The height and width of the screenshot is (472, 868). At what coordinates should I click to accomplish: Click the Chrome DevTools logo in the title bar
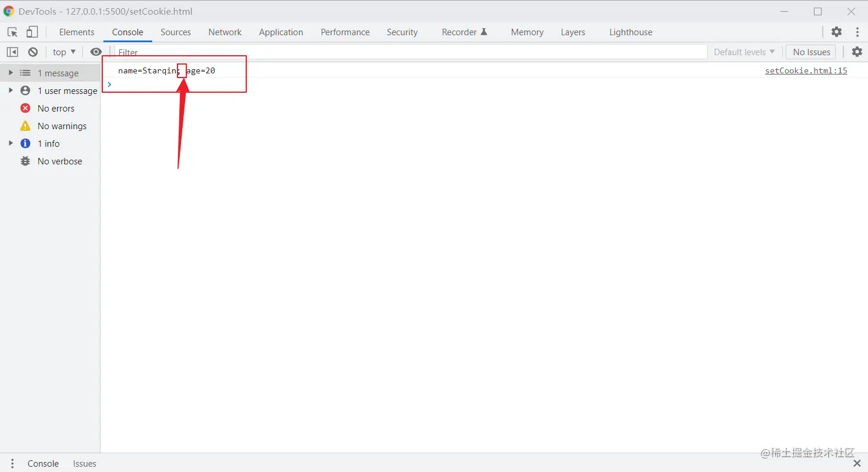pos(9,11)
